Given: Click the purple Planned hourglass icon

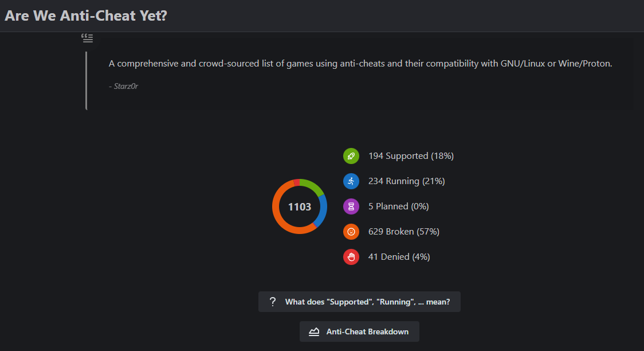Looking at the screenshot, I should [351, 206].
